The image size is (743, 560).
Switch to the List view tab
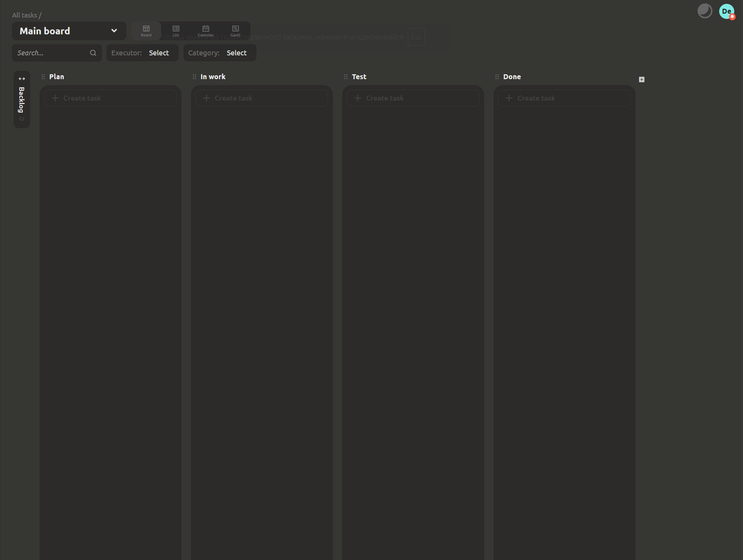click(x=176, y=31)
